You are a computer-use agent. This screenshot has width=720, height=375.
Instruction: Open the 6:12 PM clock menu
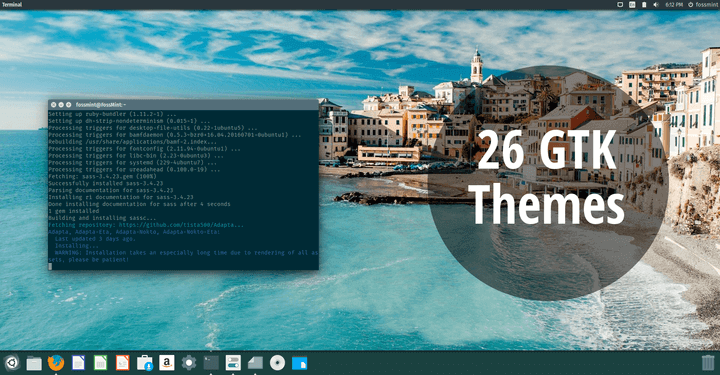(674, 5)
